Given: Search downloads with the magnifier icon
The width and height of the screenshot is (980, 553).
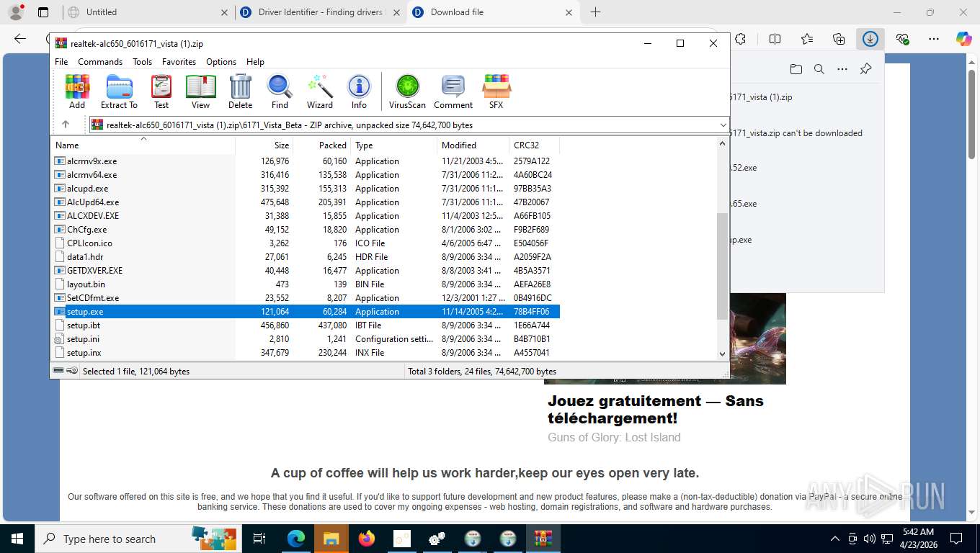Looking at the screenshot, I should pyautogui.click(x=819, y=69).
